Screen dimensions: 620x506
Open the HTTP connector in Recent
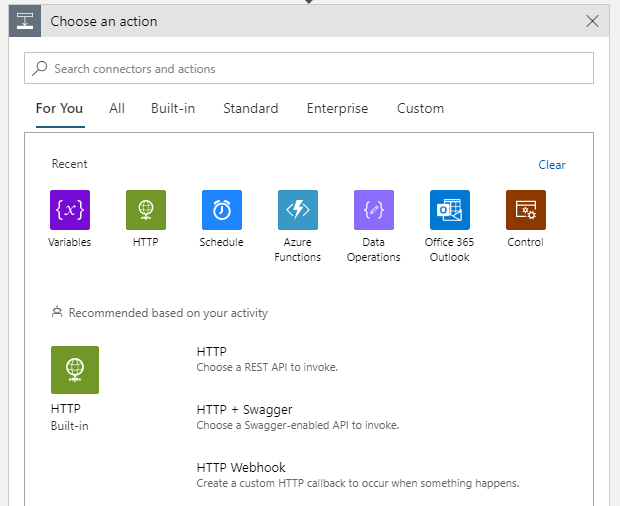tap(145, 210)
